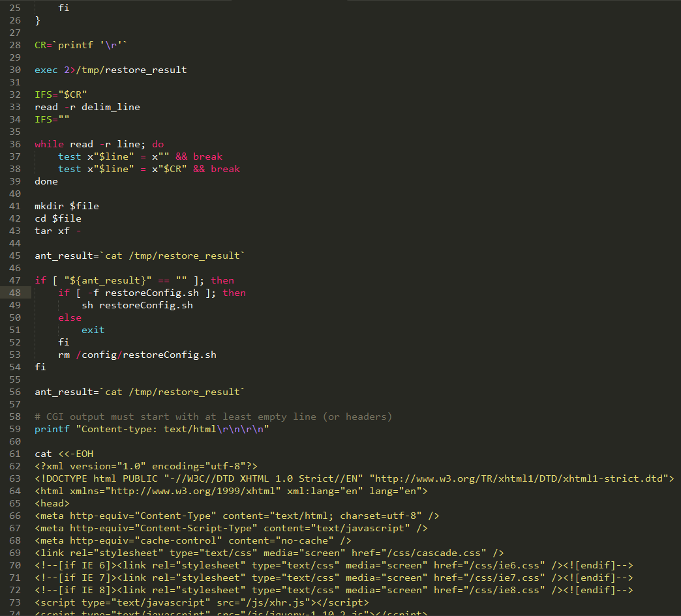
Task: Click the exit command
Action: (x=93, y=330)
